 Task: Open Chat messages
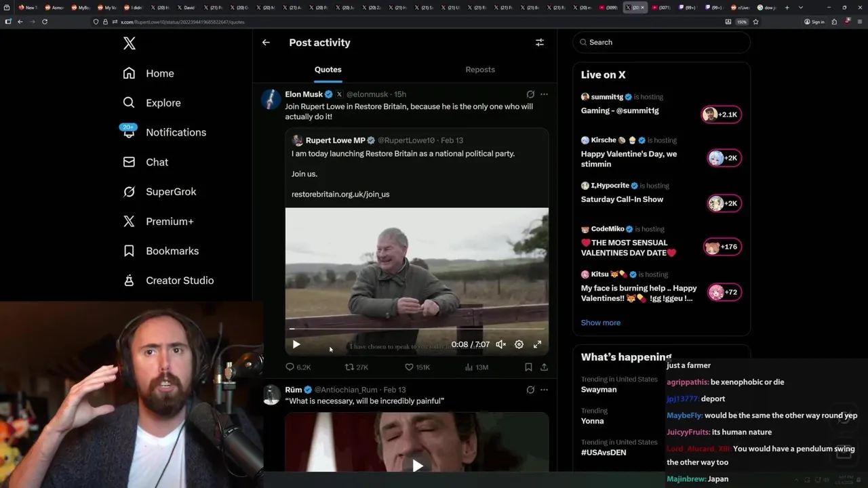tap(145, 162)
